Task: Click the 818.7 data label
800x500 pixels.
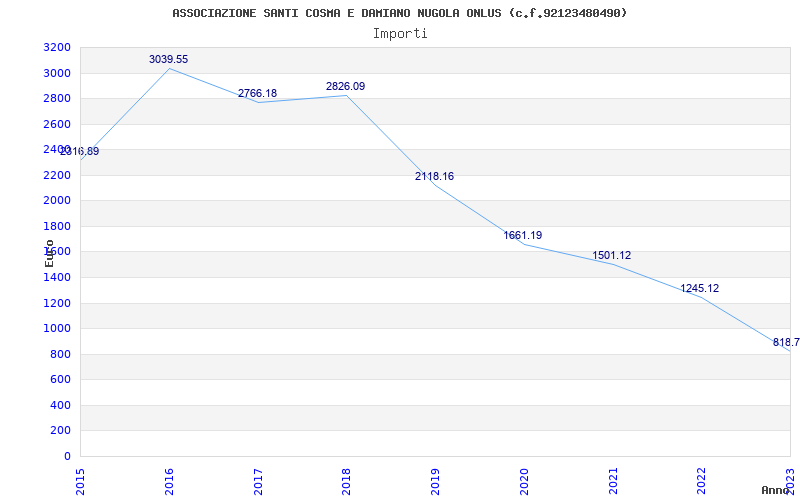Action: click(x=786, y=342)
